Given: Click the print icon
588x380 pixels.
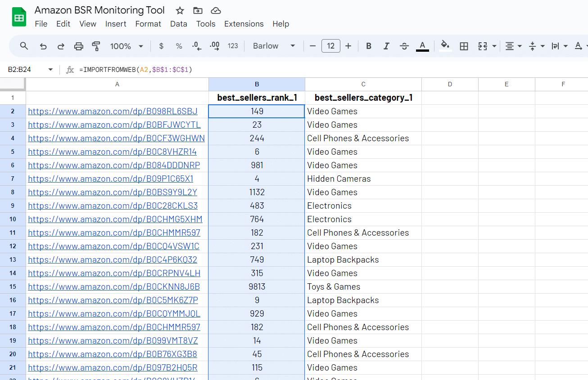Looking at the screenshot, I should pos(79,46).
